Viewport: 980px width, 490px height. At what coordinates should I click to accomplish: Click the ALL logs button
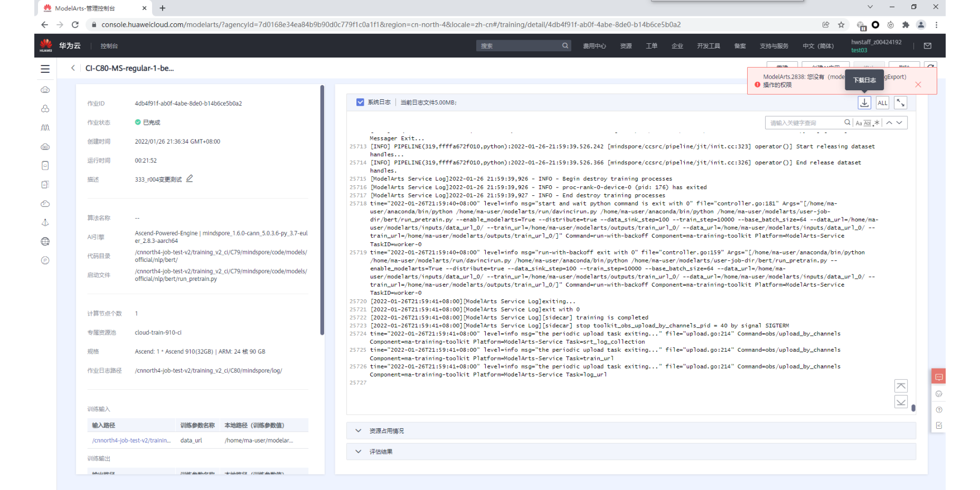coord(882,103)
